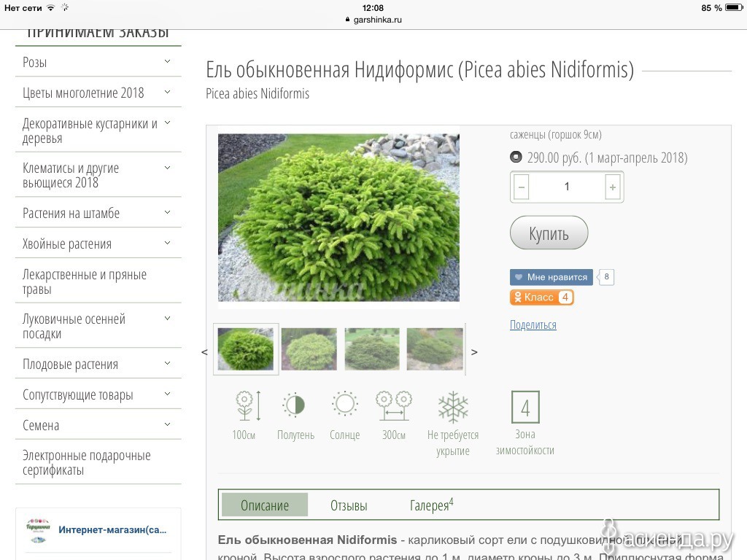Screen dimensions: 747x560
Task: Click the quantity input field
Action: 567,187
